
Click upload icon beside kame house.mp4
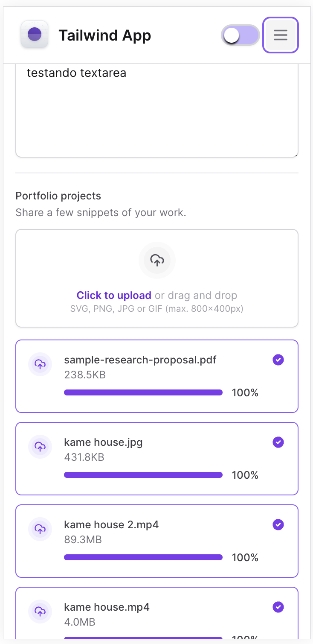click(40, 612)
